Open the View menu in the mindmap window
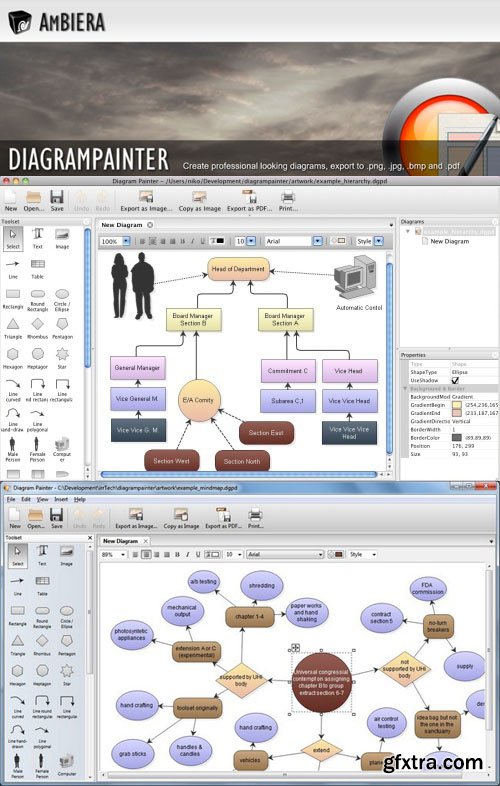500x786 pixels. (43, 499)
